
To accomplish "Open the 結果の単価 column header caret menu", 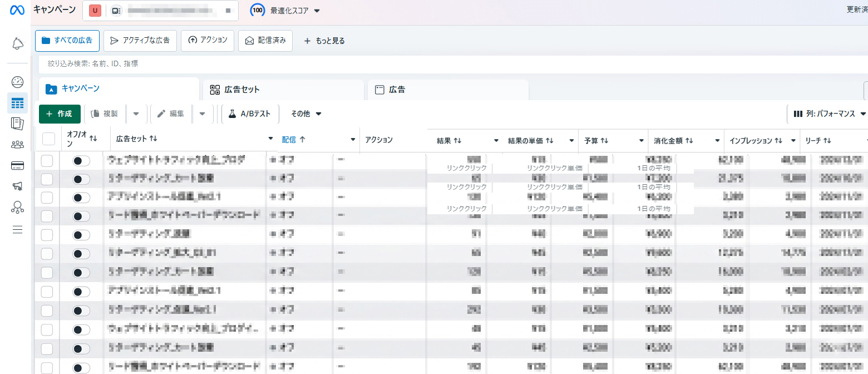I will pos(571,141).
